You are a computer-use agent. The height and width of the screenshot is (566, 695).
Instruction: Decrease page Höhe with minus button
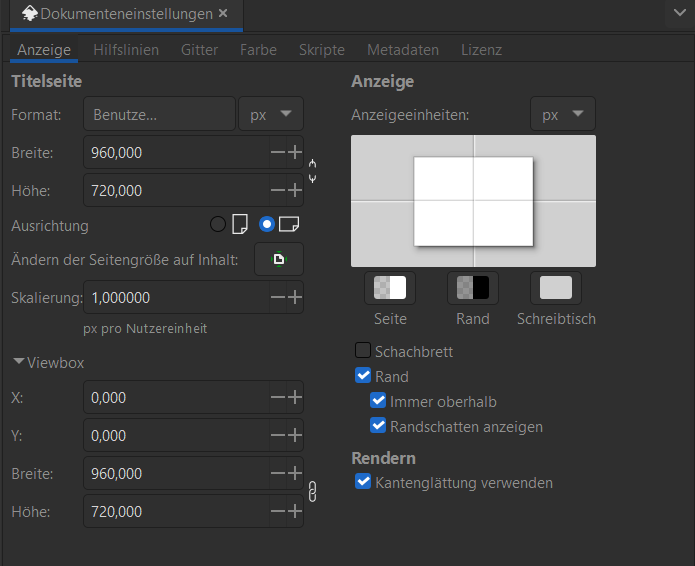pyautogui.click(x=278, y=190)
